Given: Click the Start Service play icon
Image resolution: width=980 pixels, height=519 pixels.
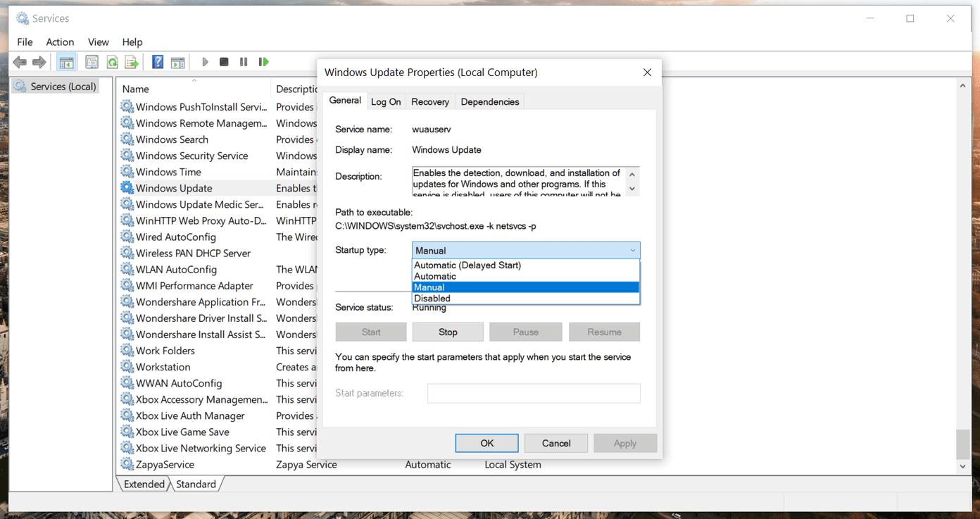Looking at the screenshot, I should 205,62.
